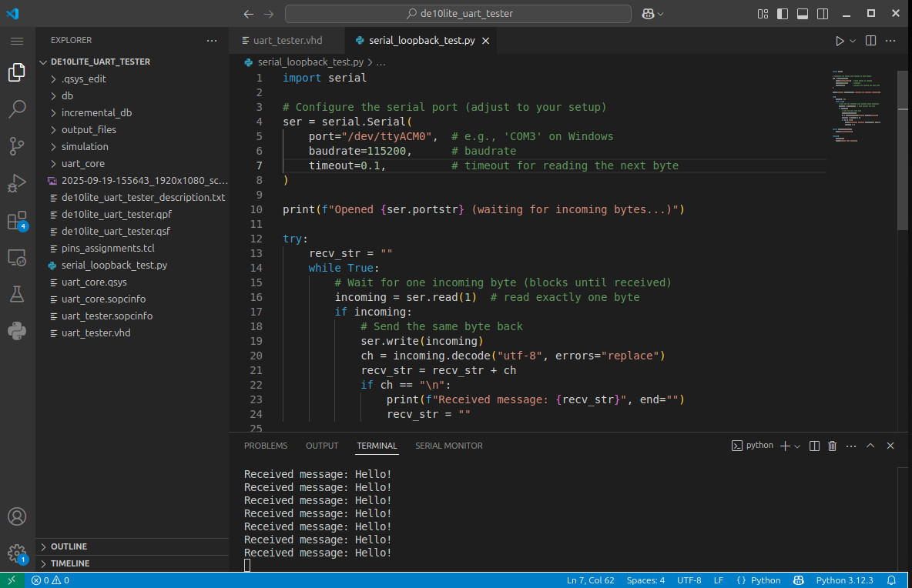The image size is (912, 588).
Task: Switch to the SERIAL MONITOR panel tab
Action: pos(448,446)
